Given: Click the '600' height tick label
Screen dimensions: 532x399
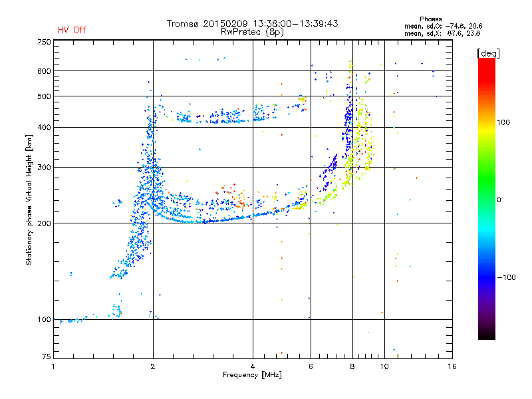Looking at the screenshot, I should point(44,71).
